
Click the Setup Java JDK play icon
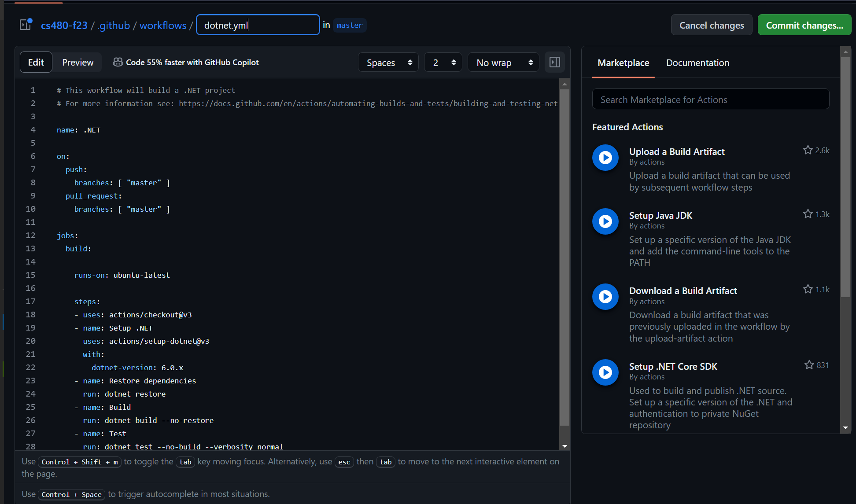click(x=605, y=221)
